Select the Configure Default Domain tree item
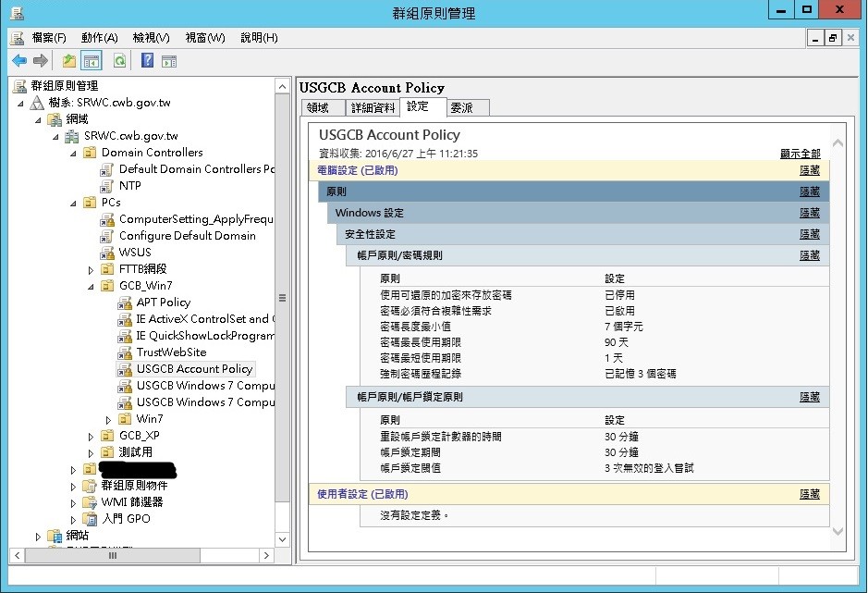Screen dimensions: 868x593 click(x=187, y=236)
